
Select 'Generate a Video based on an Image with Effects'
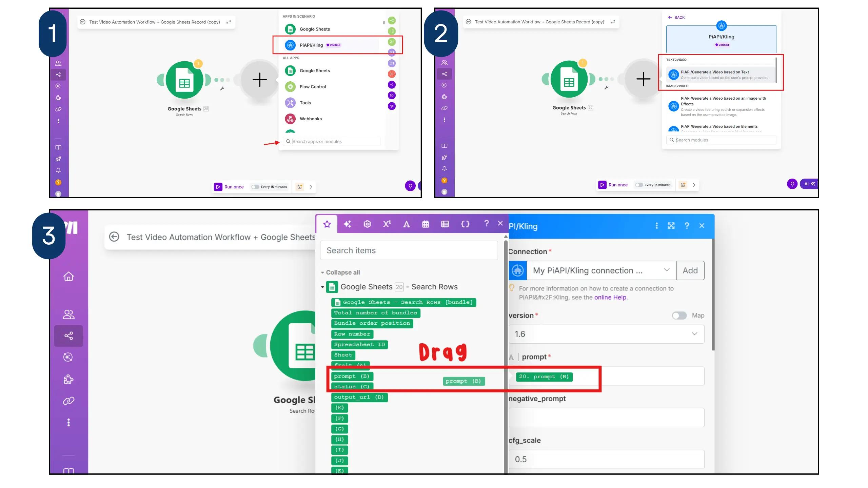click(721, 106)
